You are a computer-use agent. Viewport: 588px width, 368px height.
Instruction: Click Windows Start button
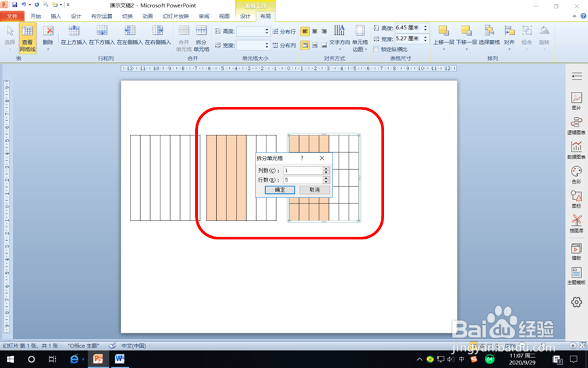pos(10,359)
